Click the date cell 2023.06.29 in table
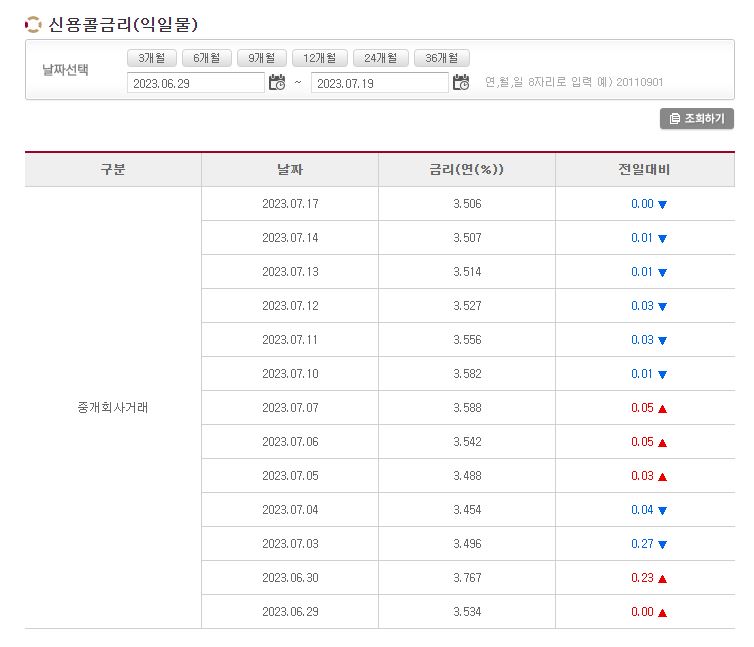Image resolution: width=754 pixels, height=647 pixels. tap(290, 612)
